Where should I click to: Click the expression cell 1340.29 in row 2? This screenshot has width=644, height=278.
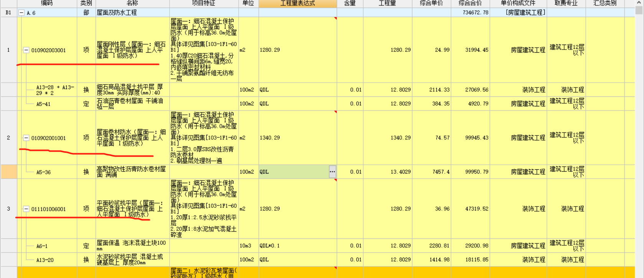298,138
